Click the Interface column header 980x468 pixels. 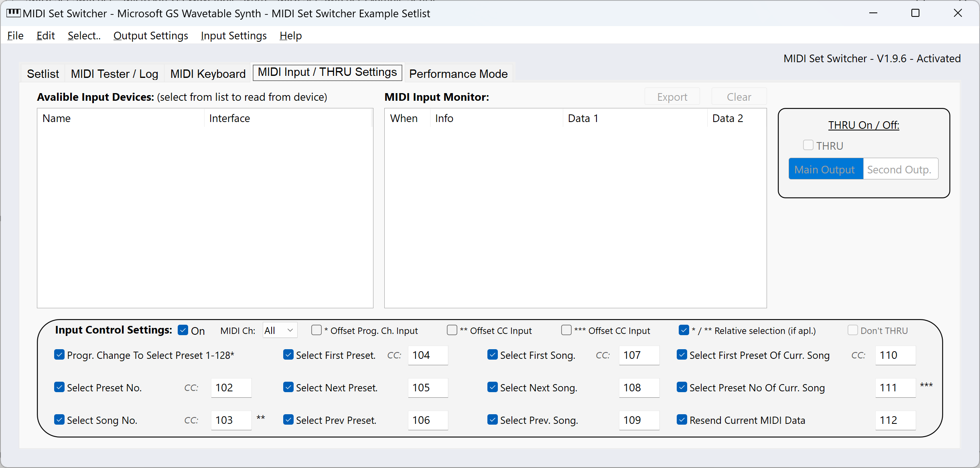point(229,118)
